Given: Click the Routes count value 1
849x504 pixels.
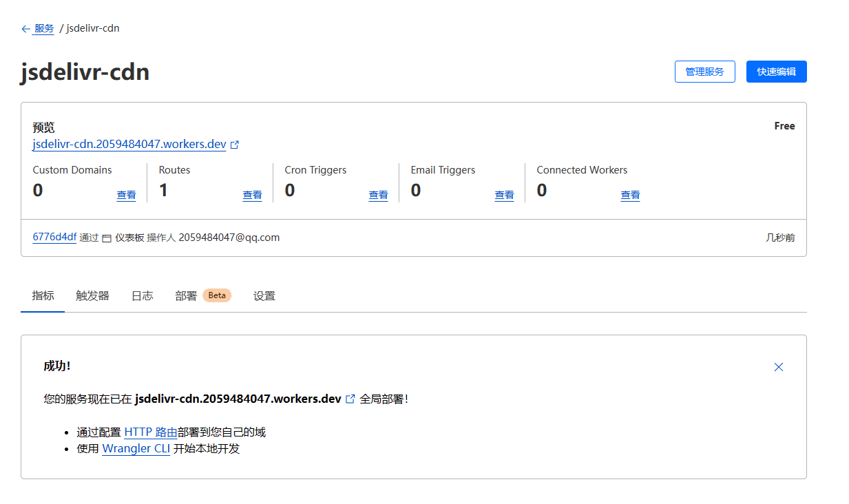Looking at the screenshot, I should point(163,191).
